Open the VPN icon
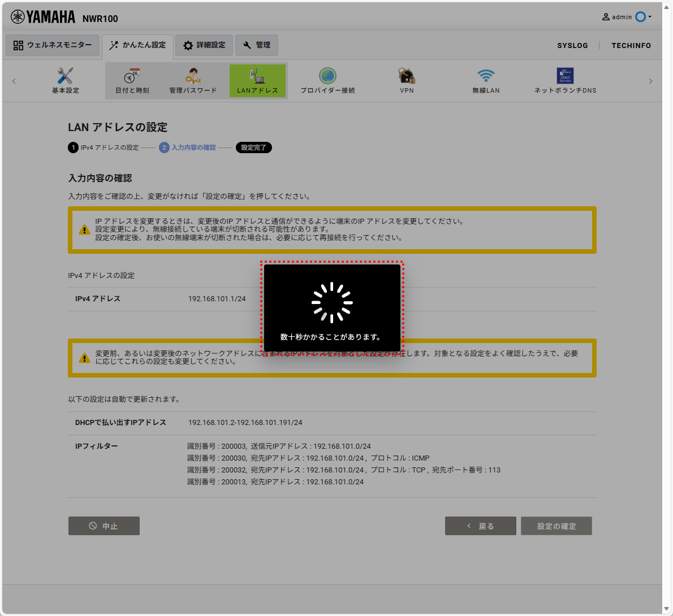Screen dimensions: 673x616 [x=407, y=80]
